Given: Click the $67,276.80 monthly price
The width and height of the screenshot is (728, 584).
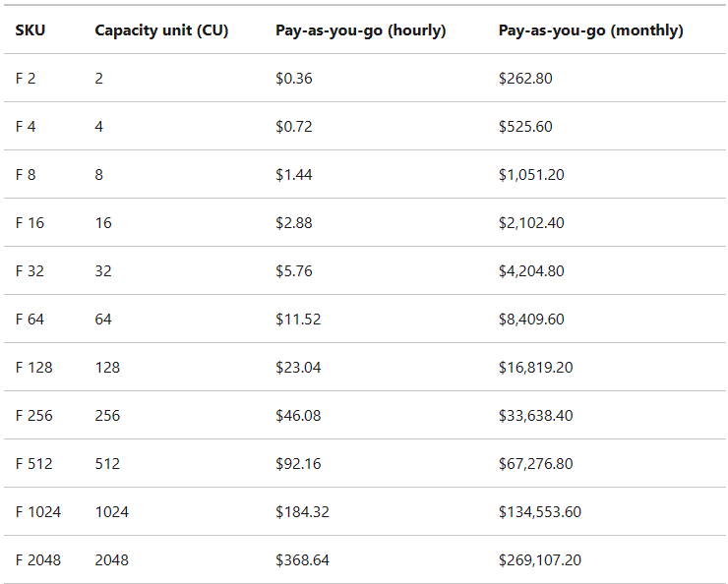Looking at the screenshot, I should pyautogui.click(x=535, y=464).
